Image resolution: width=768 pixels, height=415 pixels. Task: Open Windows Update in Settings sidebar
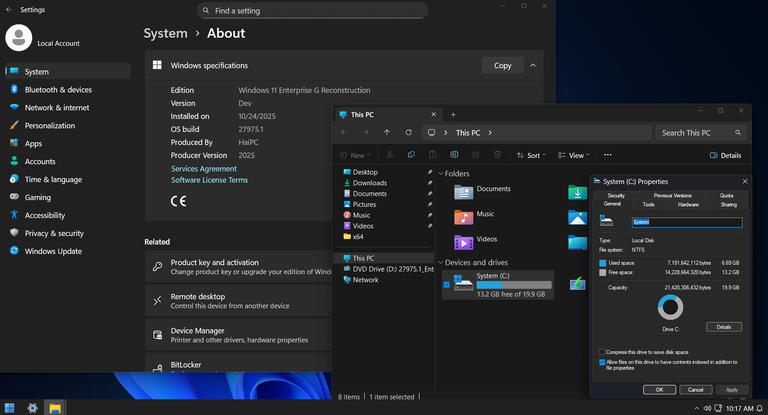pyautogui.click(x=68, y=251)
